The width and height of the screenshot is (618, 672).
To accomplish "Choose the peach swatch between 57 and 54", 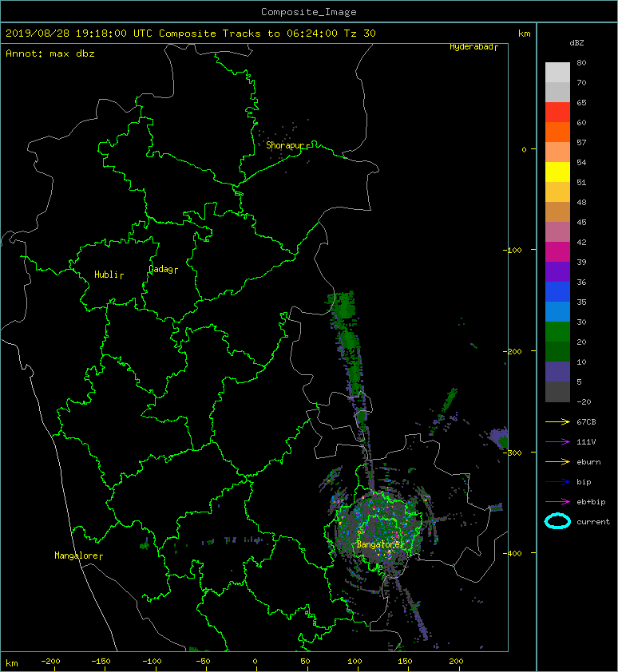I will [557, 152].
